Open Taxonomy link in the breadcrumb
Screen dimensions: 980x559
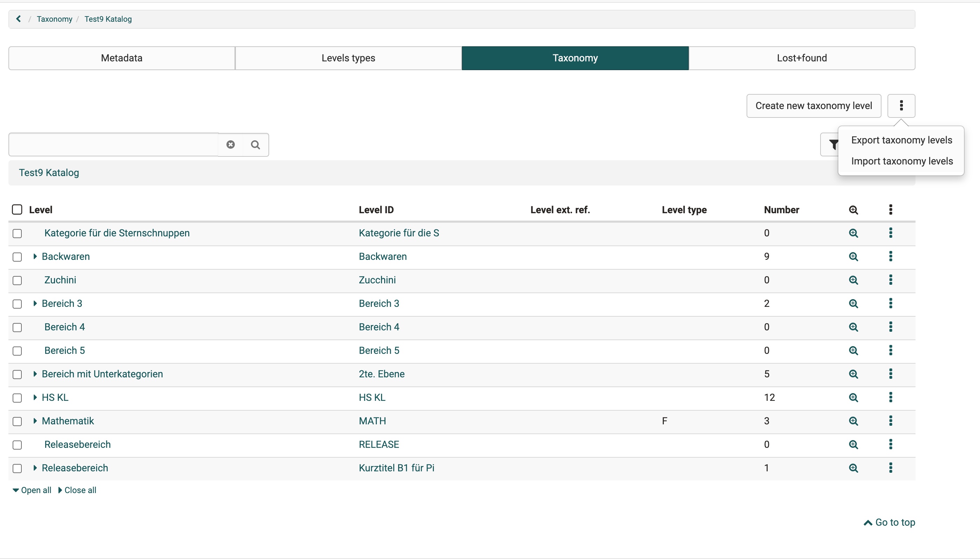click(54, 19)
